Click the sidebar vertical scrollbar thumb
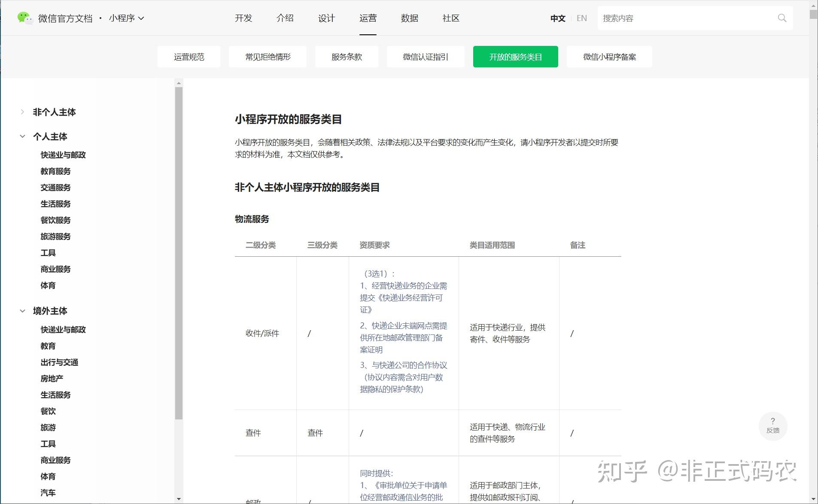Viewport: 818px width, 504px height. click(179, 253)
